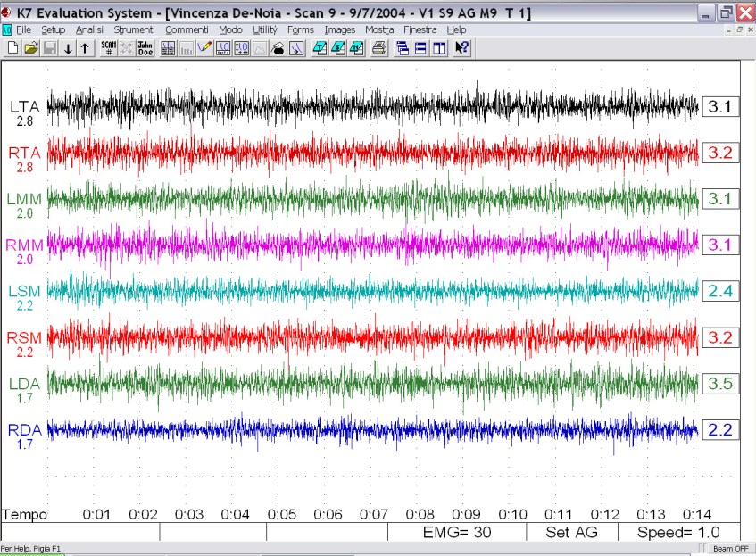Select the pencil annotation tool
The width and height of the screenshot is (756, 556).
204,48
